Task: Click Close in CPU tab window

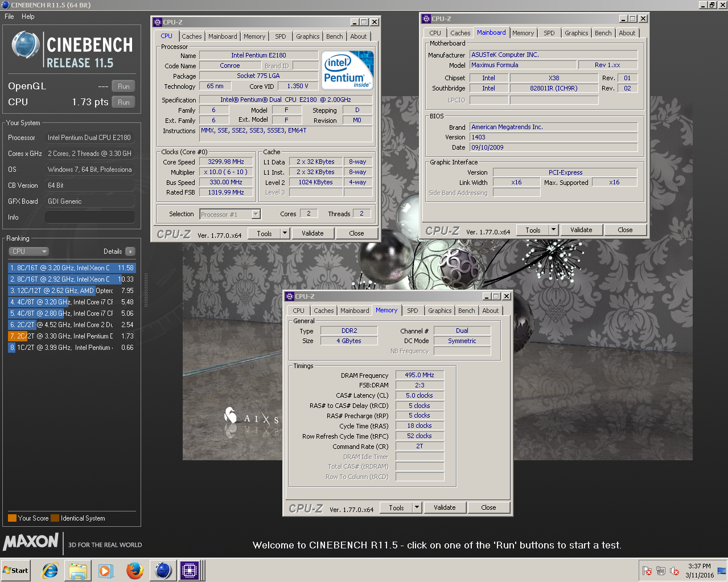Action: (x=356, y=233)
